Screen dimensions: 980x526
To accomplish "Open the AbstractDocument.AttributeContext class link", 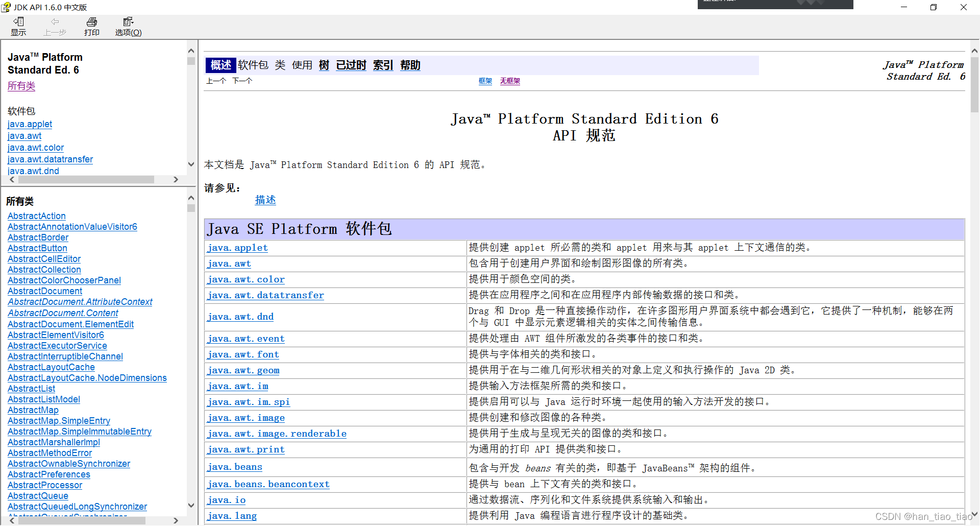I will (x=80, y=302).
